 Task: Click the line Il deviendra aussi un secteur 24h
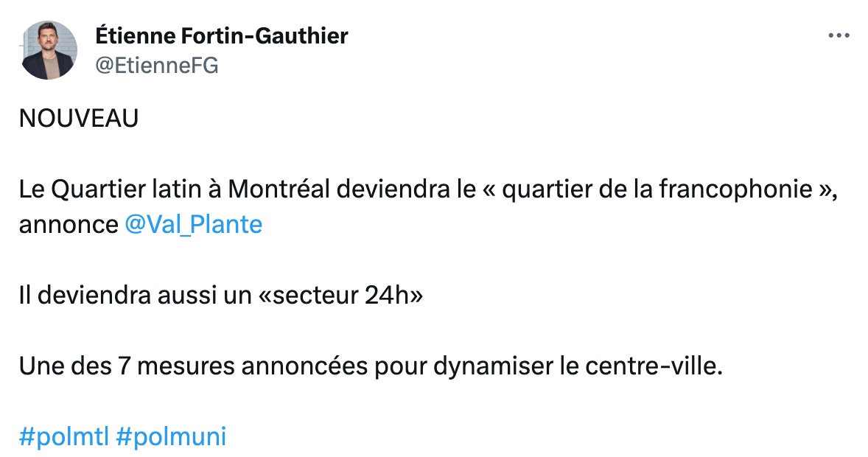click(221, 296)
